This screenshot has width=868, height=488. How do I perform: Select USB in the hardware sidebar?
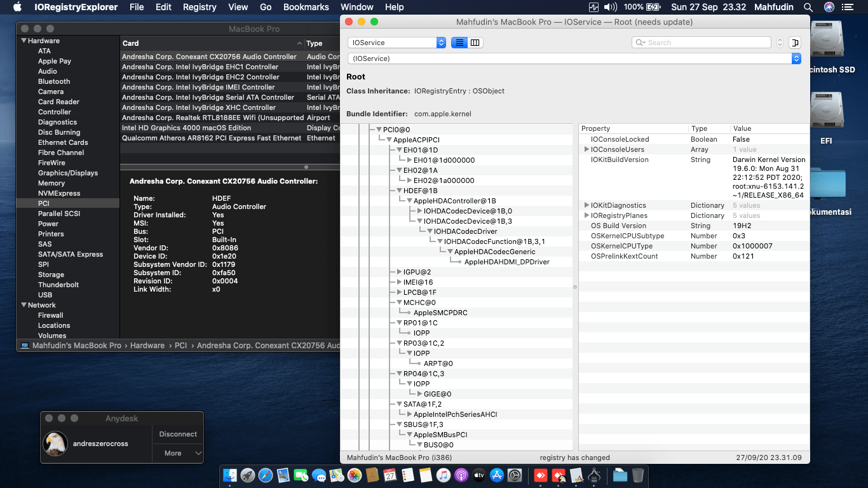coord(45,295)
